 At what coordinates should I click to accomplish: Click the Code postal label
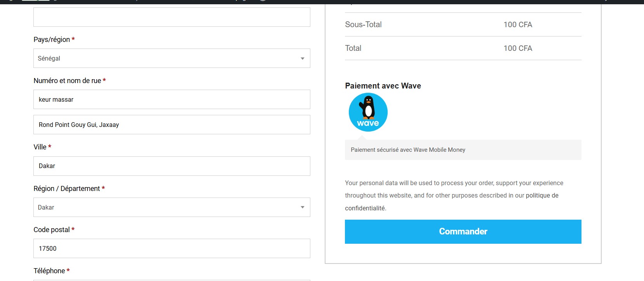pos(52,230)
